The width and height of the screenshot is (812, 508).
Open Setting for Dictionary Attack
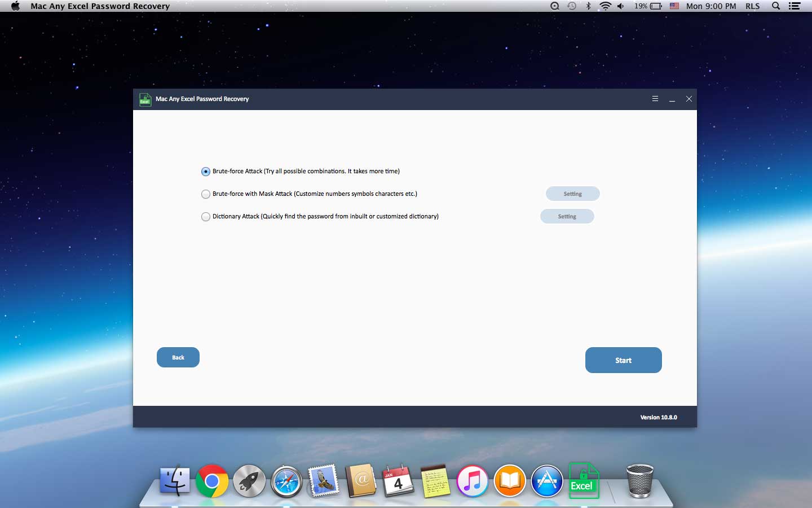tap(567, 216)
